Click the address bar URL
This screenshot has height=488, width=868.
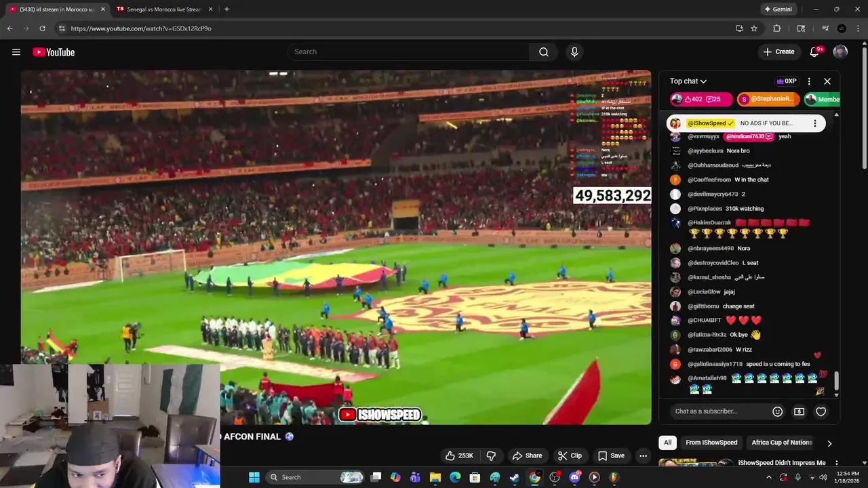[x=141, y=28]
